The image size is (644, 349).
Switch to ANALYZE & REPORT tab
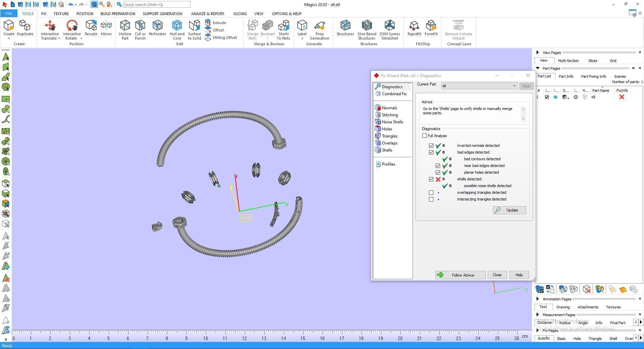208,14
